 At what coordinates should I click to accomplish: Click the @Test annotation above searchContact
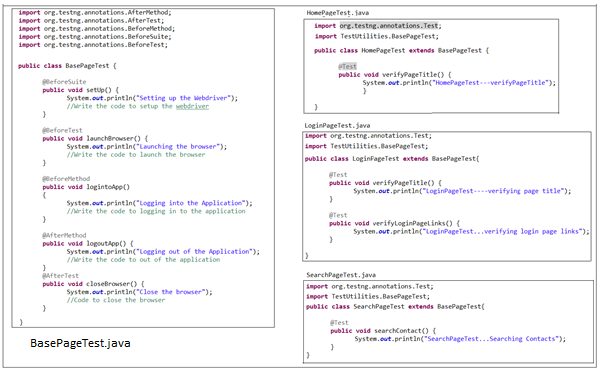point(339,322)
